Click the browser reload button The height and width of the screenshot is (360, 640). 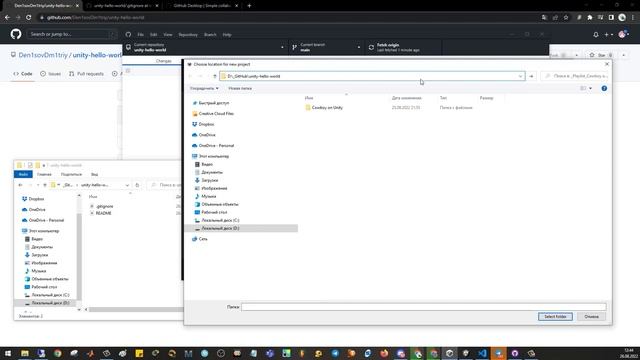point(29,18)
